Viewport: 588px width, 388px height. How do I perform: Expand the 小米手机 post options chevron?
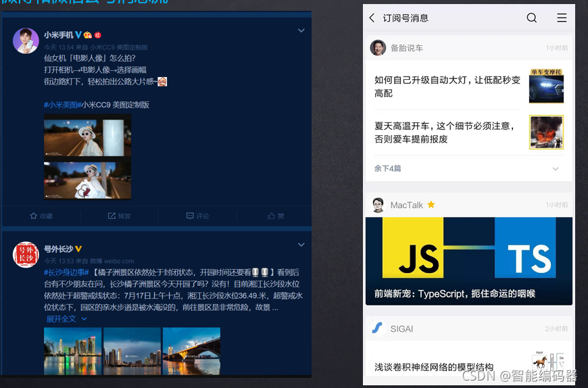(x=301, y=31)
